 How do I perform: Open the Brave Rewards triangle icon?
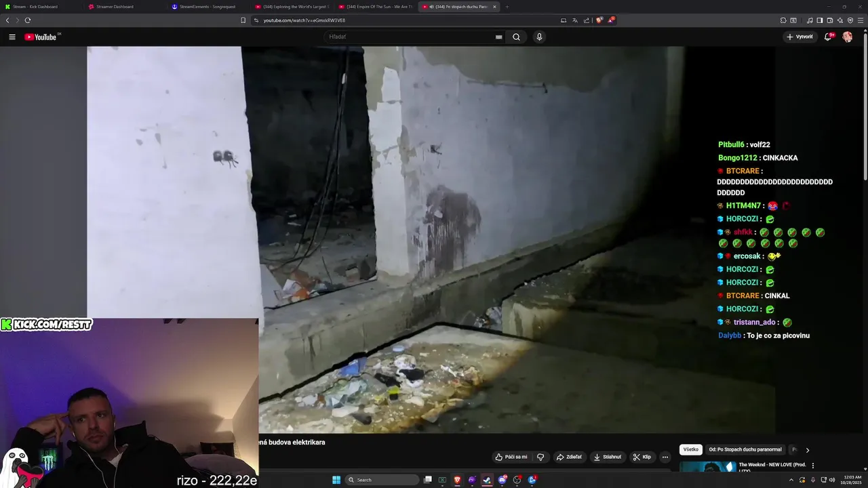tap(610, 20)
